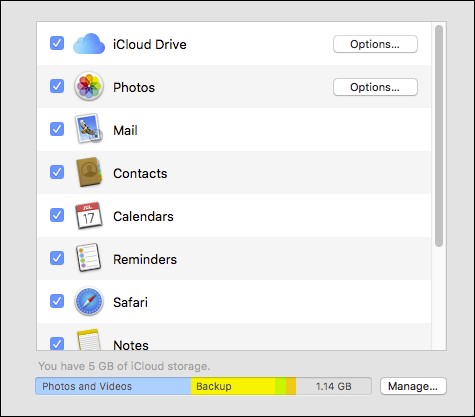Open Options for iCloud Drive
Image resolution: width=475 pixels, height=417 pixels.
coord(375,44)
